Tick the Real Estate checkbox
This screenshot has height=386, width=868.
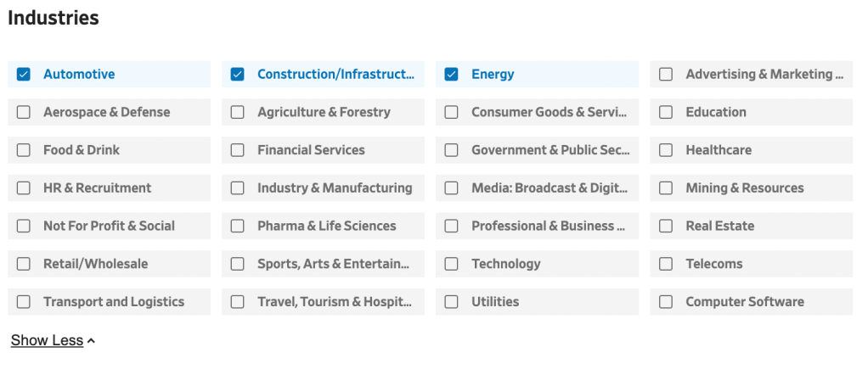(x=667, y=227)
